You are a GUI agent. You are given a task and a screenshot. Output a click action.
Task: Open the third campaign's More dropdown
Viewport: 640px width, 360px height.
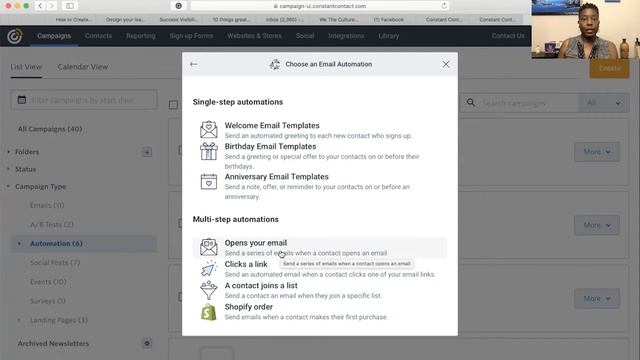pyautogui.click(x=597, y=298)
